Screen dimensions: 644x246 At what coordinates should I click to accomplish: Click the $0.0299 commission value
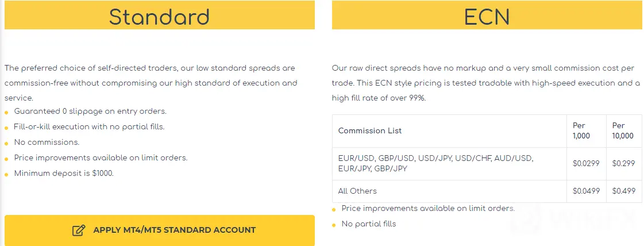click(x=586, y=163)
